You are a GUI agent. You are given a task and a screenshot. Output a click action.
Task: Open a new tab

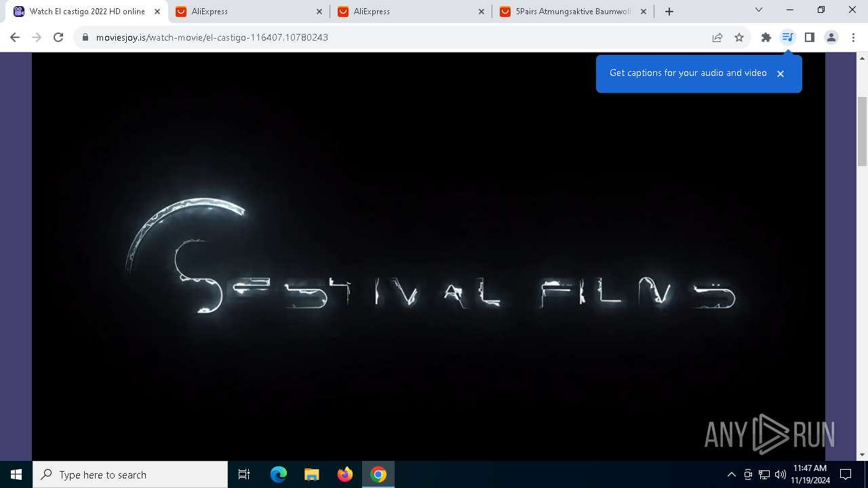(x=669, y=12)
